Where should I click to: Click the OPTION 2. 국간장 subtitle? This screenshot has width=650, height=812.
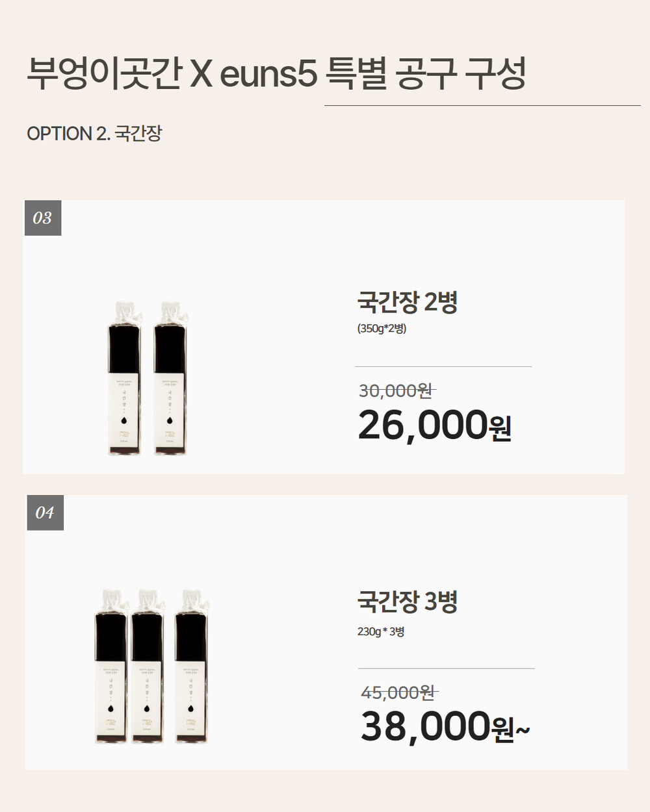[x=94, y=134]
